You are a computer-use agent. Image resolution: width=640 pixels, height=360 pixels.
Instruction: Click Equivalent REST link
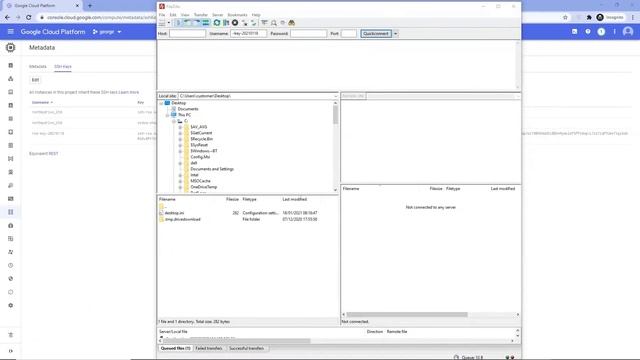(x=44, y=153)
